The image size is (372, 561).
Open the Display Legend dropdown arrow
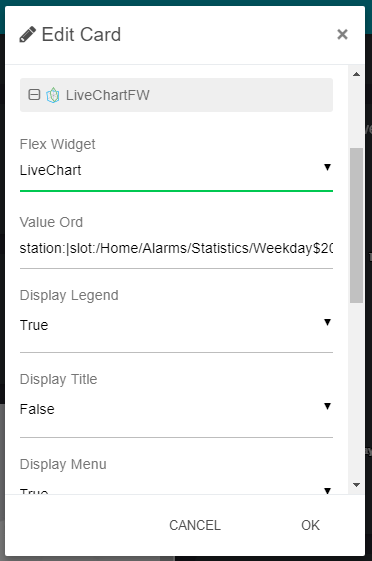coord(327,322)
